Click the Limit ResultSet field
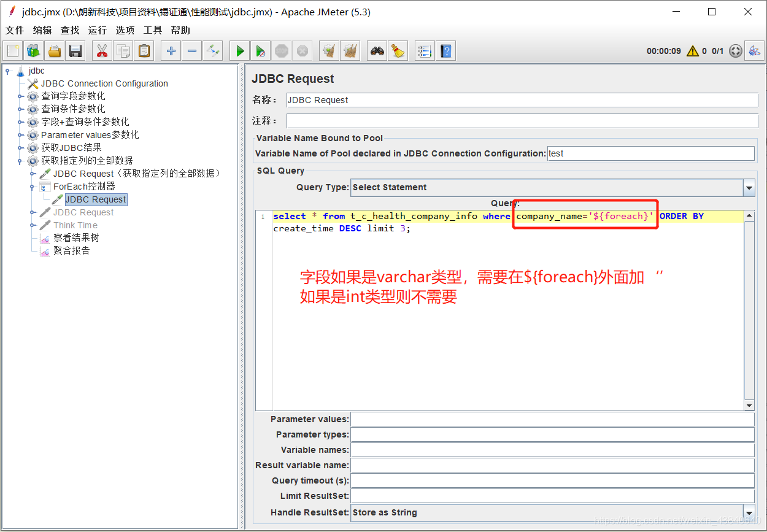The width and height of the screenshot is (767, 532). pos(552,496)
